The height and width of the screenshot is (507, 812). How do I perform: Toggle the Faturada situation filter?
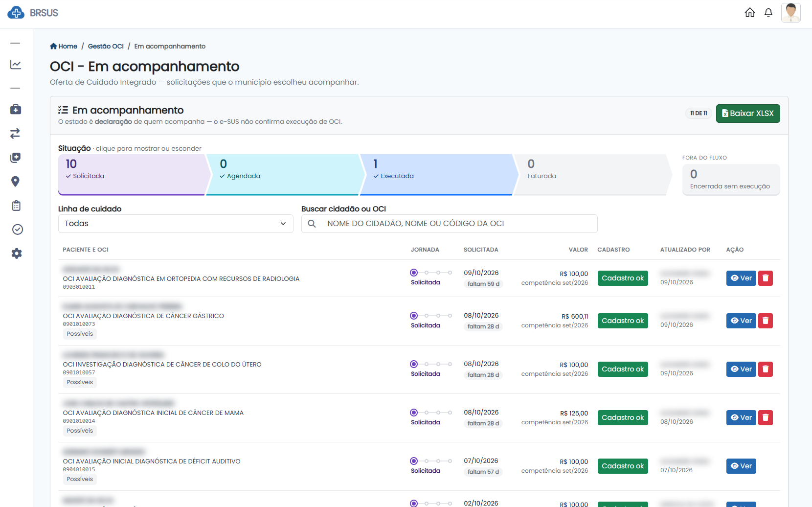[593, 175]
